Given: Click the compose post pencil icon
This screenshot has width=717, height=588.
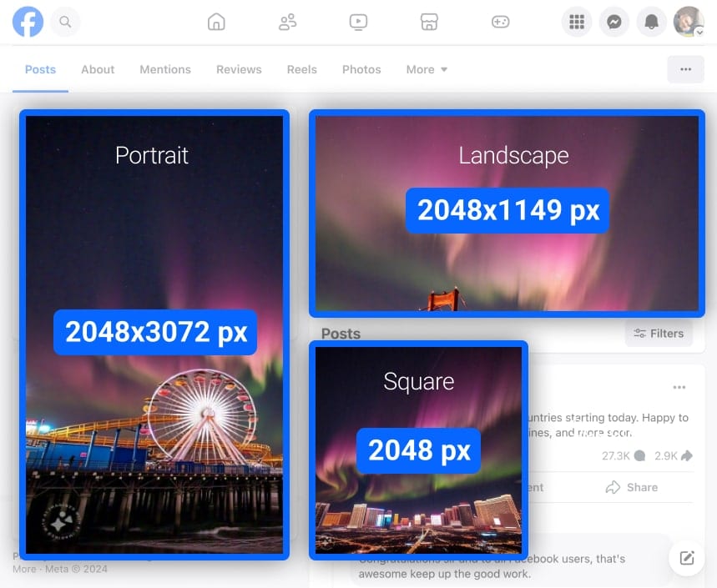Looking at the screenshot, I should (x=686, y=558).
